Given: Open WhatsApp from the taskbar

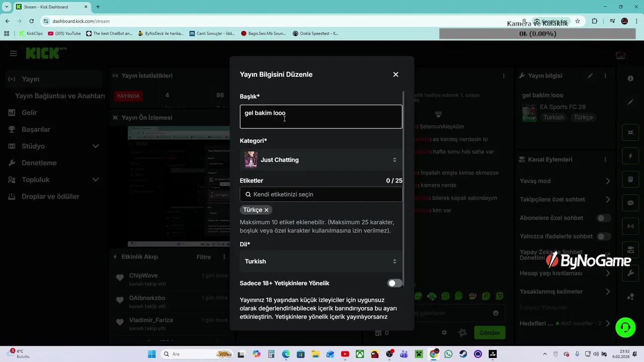Looking at the screenshot, I should [x=448, y=354].
